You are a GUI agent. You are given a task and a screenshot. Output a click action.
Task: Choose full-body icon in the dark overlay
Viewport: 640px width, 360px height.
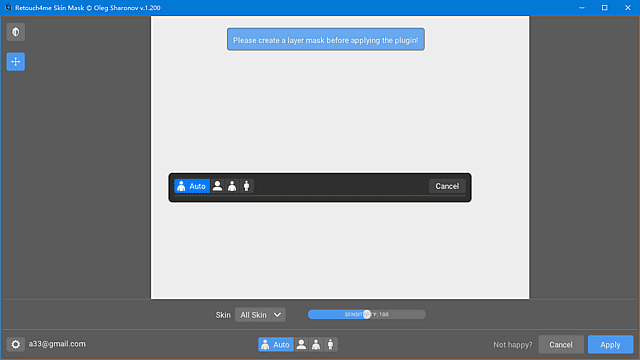point(247,186)
